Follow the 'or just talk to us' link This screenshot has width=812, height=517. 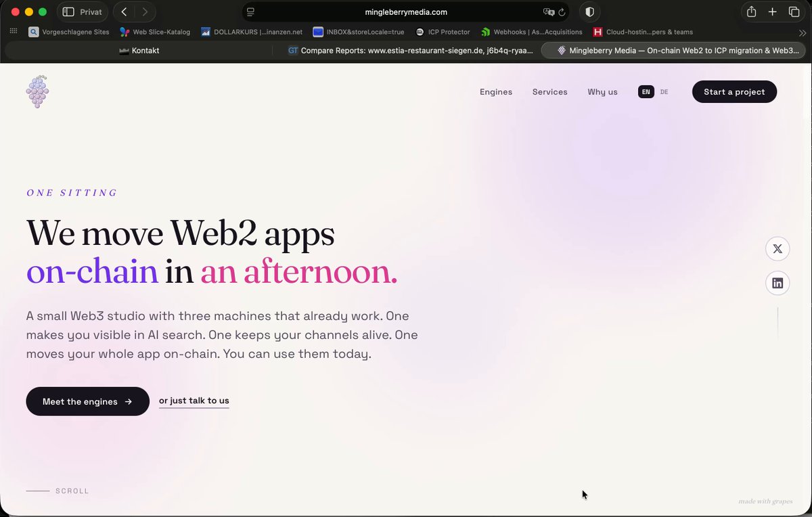click(x=194, y=401)
